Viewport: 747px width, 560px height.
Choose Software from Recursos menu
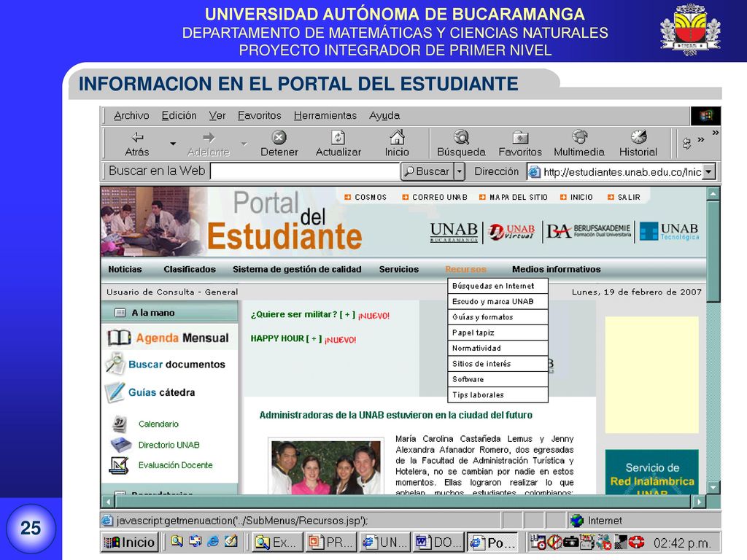coord(498,379)
